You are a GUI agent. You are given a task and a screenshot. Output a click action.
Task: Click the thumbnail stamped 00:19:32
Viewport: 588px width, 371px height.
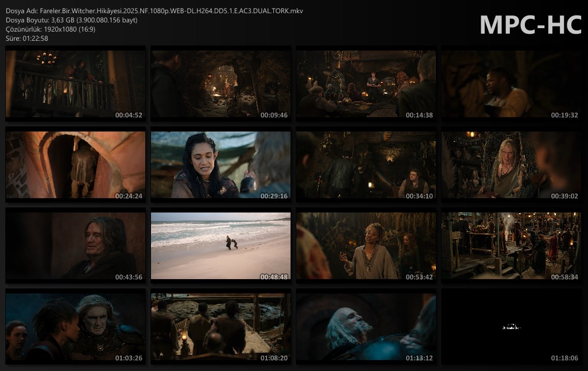coord(511,84)
